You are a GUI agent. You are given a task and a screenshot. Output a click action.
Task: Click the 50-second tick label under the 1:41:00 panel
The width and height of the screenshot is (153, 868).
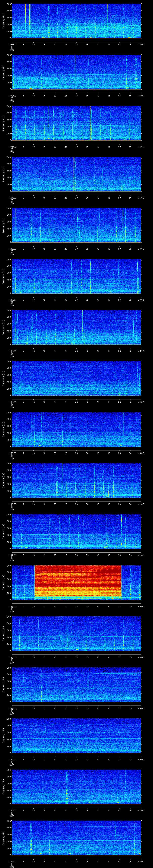pyautogui.click(x=120, y=555)
